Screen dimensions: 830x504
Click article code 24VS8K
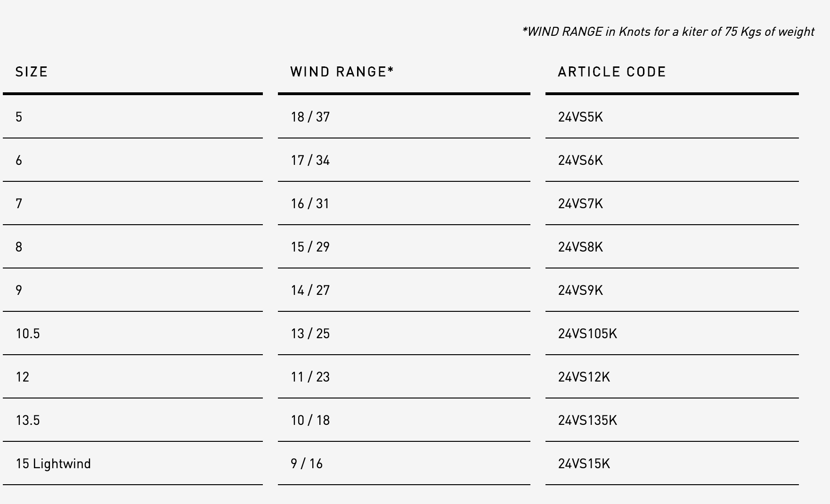580,247
